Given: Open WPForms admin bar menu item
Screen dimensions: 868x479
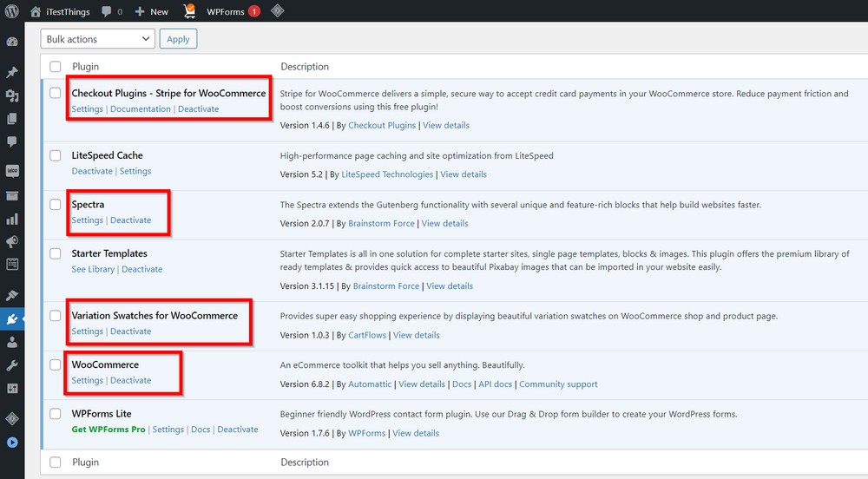Looking at the screenshot, I should (x=226, y=11).
